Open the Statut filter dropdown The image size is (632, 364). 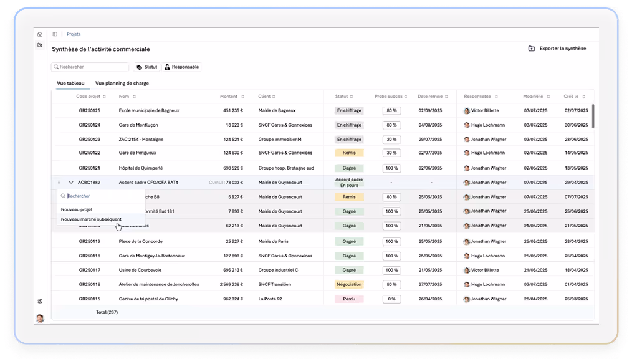(147, 67)
